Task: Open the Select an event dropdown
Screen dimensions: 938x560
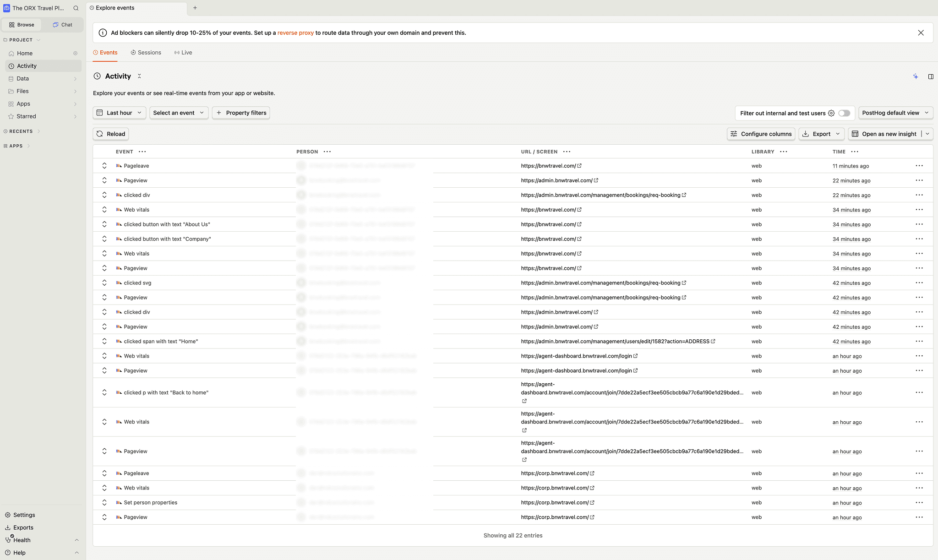Action: (179, 113)
